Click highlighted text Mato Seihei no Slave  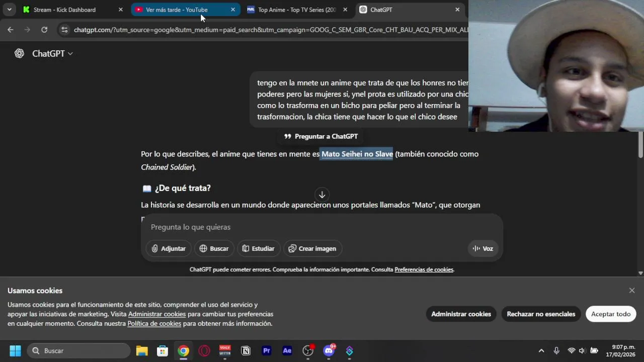pyautogui.click(x=357, y=154)
